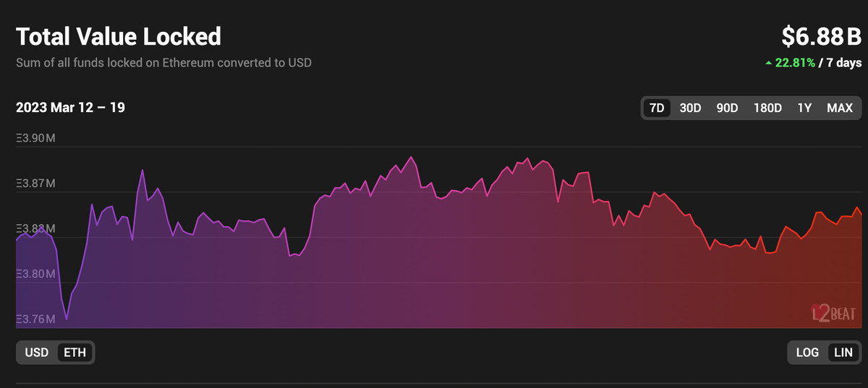Viewport: 868px width, 388px height.
Task: Set the time range to 180D
Action: (x=767, y=108)
